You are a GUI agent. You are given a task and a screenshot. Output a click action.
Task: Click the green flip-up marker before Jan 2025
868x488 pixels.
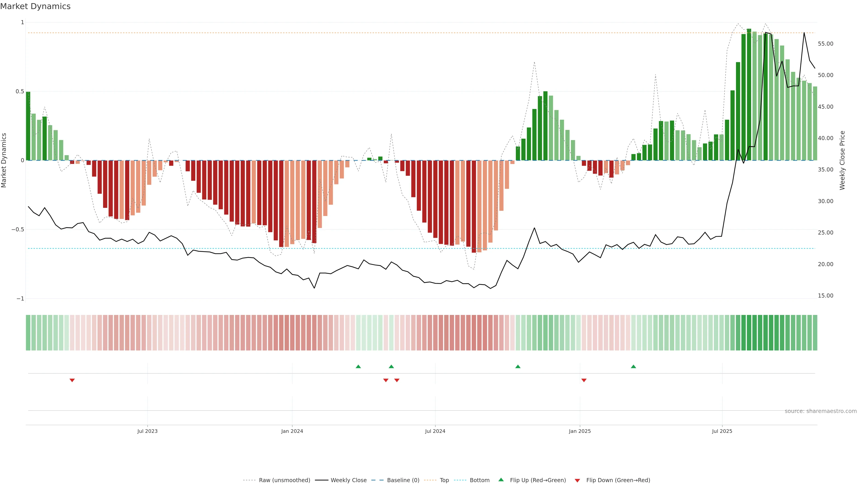tap(518, 366)
